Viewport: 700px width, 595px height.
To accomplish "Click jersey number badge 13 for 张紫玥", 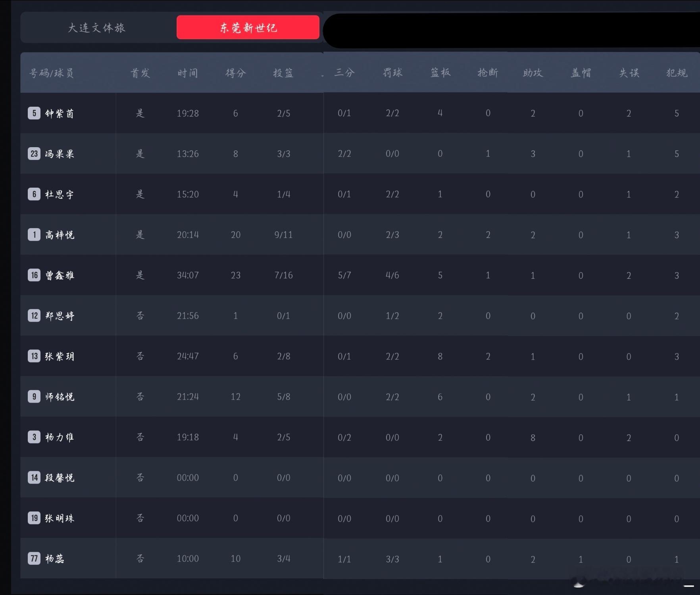I will 34,356.
